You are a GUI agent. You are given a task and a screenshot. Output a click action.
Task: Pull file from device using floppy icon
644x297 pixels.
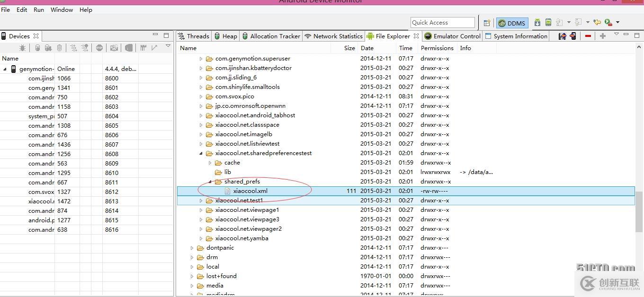(562, 36)
